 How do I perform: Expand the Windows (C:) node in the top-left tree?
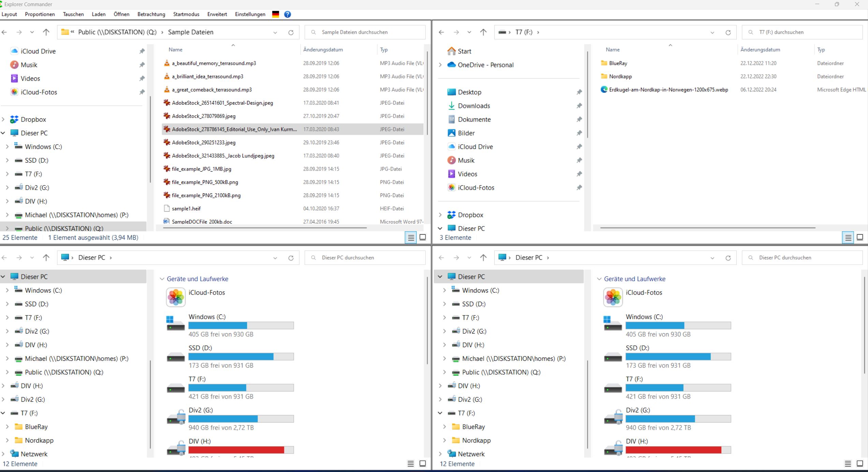(7, 147)
